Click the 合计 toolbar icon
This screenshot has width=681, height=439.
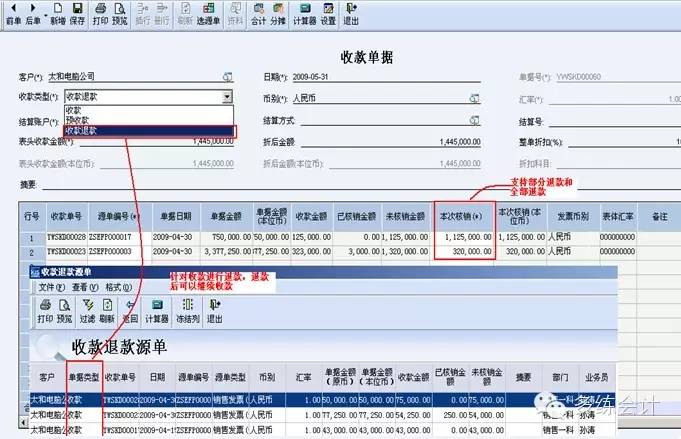[x=258, y=14]
